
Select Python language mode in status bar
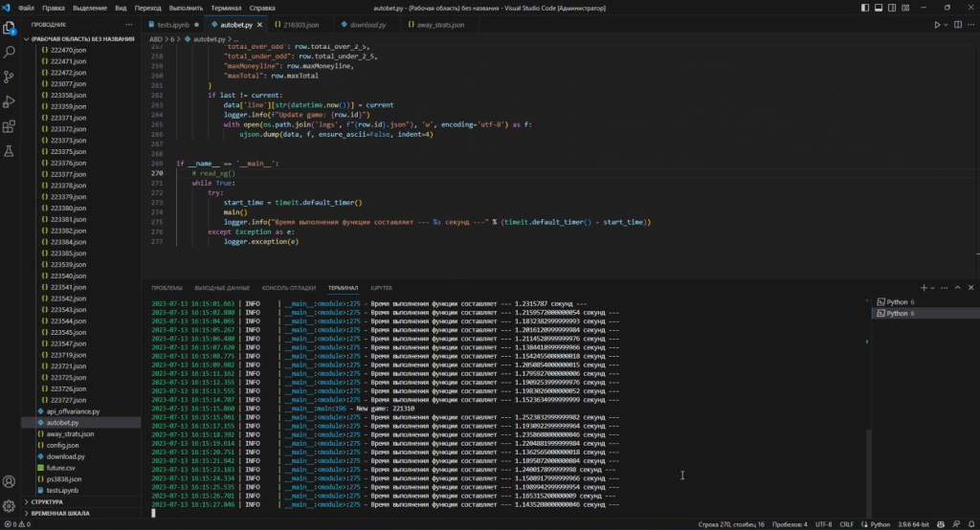pyautogui.click(x=876, y=524)
